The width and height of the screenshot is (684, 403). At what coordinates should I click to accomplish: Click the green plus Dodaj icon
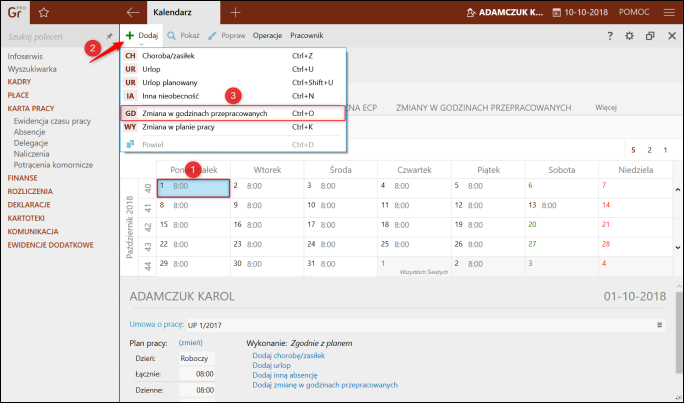point(130,35)
